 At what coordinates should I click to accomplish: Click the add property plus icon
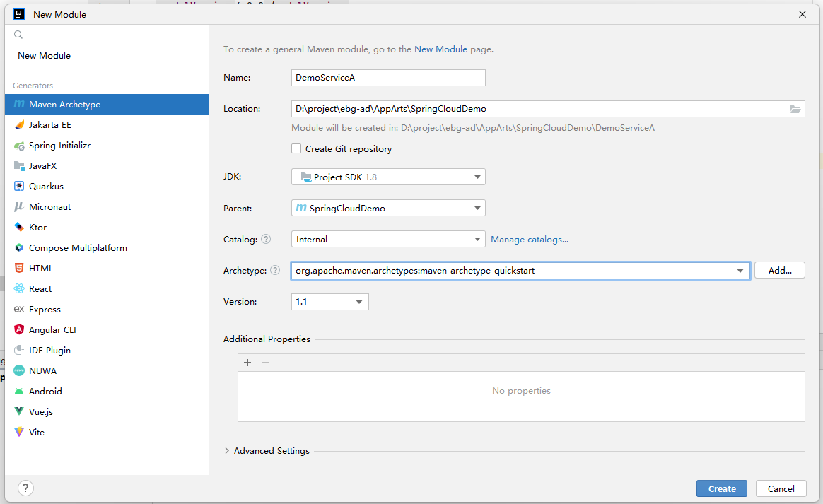point(247,363)
